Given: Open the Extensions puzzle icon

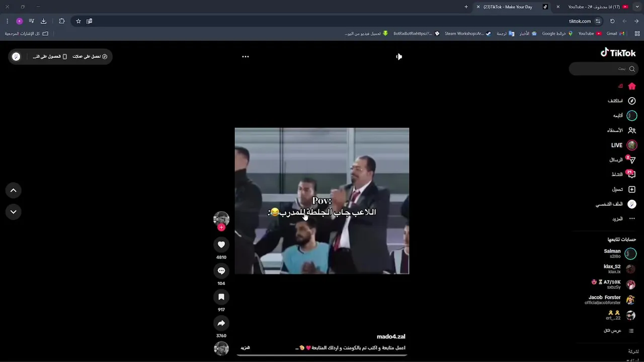Looking at the screenshot, I should [62, 21].
